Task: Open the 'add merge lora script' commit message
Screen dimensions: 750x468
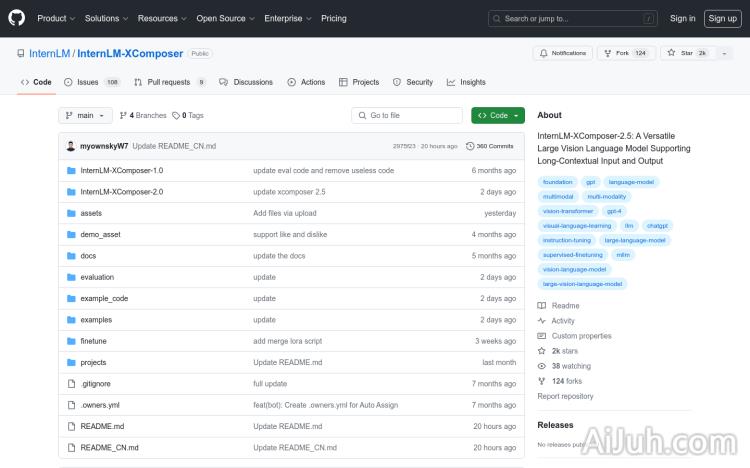Action: [x=287, y=341]
